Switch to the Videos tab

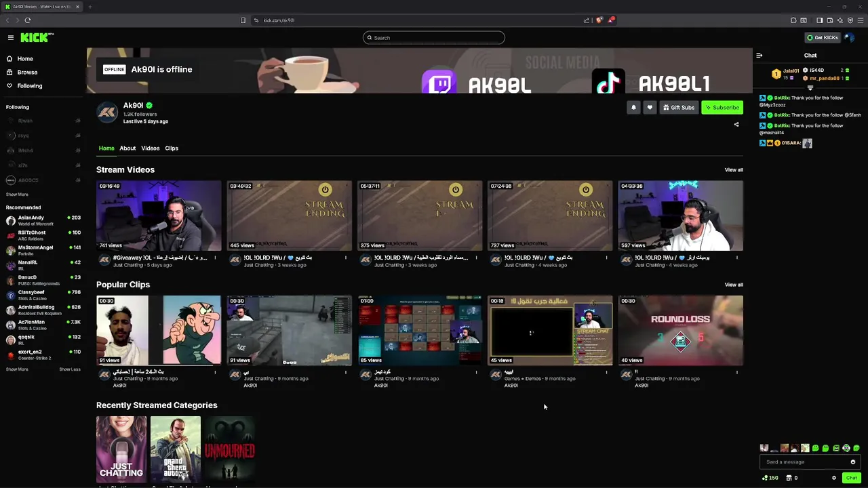151,148
